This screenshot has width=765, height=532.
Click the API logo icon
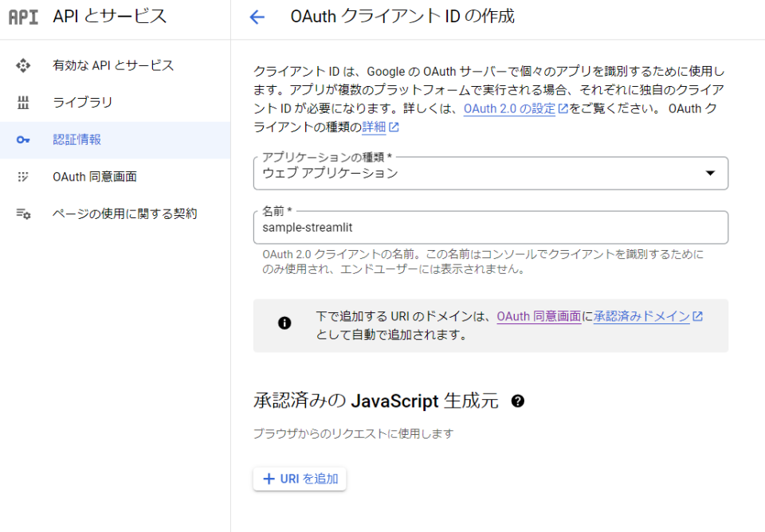(23, 17)
